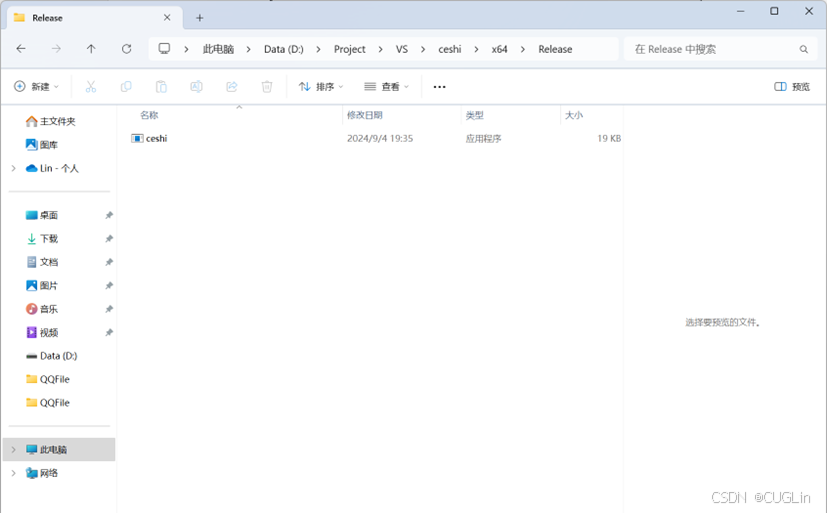Open Data (D:) drive in the sidebar
Screen dimensions: 827x513
[51, 356]
